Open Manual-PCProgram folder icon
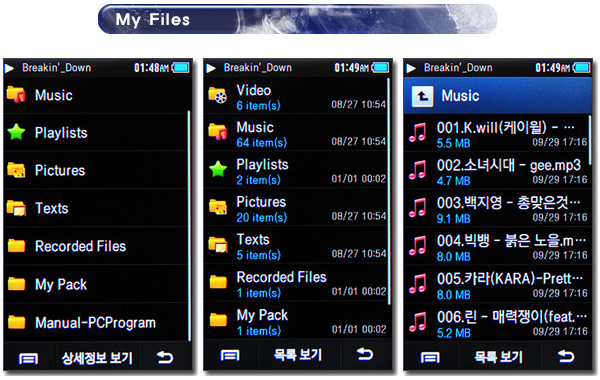The width and height of the screenshot is (600, 380). coord(16,322)
